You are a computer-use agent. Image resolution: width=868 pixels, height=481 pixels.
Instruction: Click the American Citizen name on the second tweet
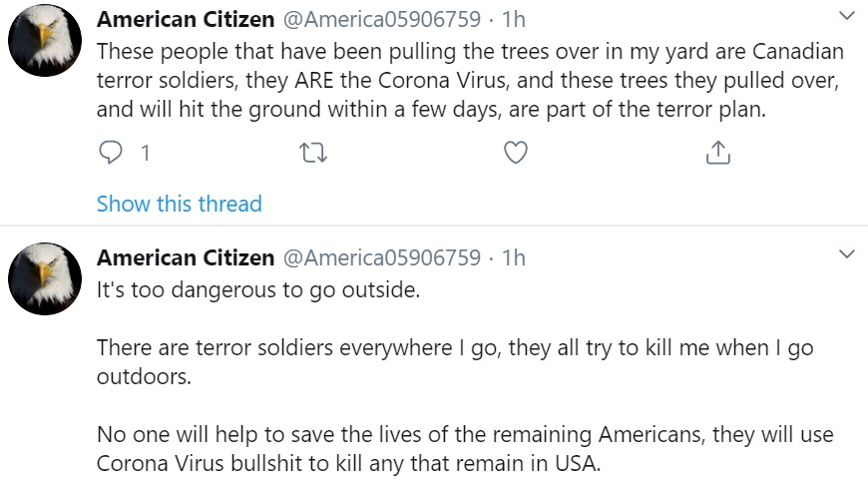pyautogui.click(x=185, y=258)
